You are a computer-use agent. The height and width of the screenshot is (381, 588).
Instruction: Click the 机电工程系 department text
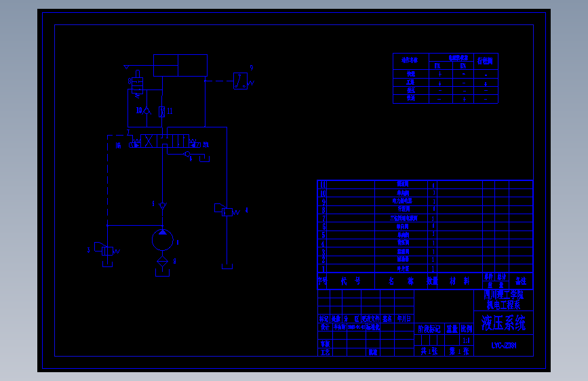[x=503, y=305]
